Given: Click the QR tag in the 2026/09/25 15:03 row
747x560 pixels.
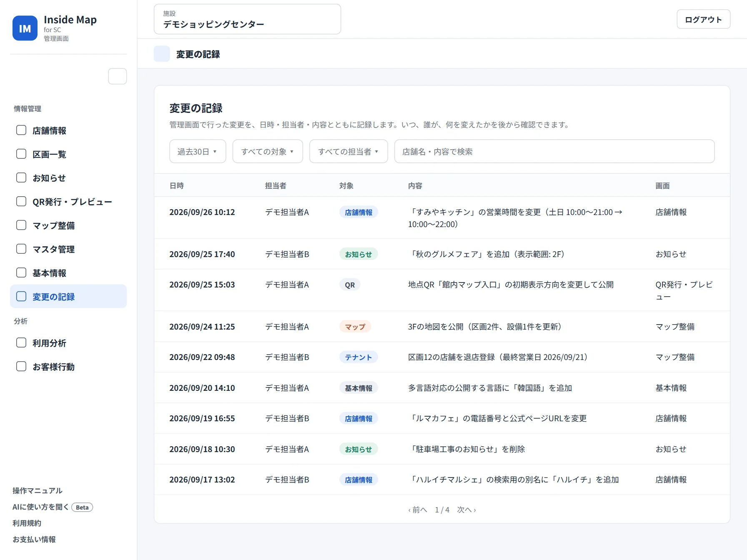Looking at the screenshot, I should tap(350, 285).
